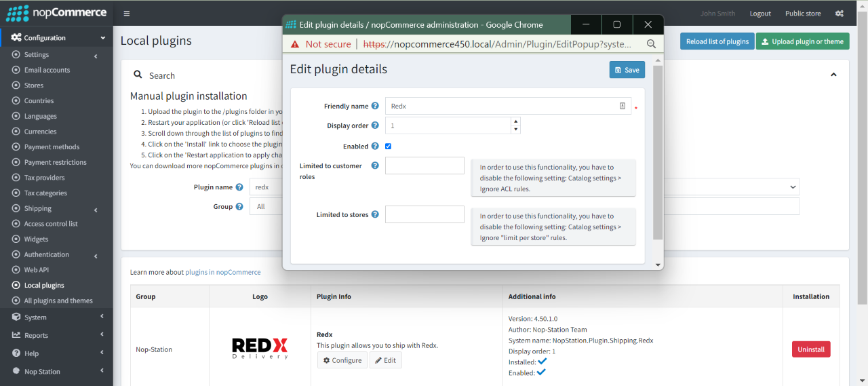The width and height of the screenshot is (868, 386).
Task: Open Payment methods in sidebar
Action: (x=52, y=147)
